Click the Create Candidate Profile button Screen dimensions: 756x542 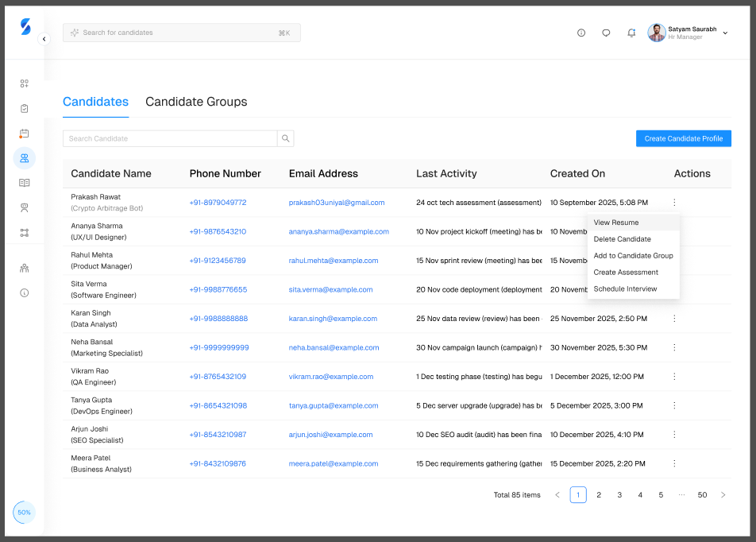[683, 138]
